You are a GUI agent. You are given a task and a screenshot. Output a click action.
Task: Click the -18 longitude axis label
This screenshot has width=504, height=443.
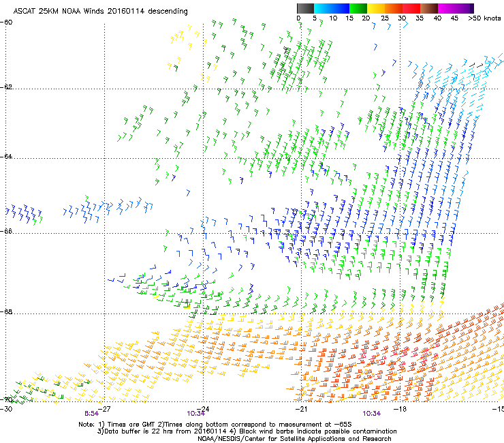[400, 409]
